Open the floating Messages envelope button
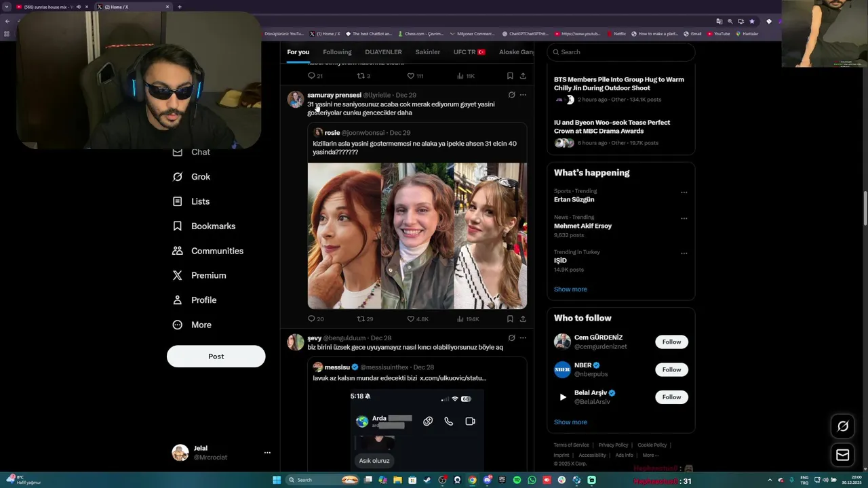The height and width of the screenshot is (488, 868). click(843, 455)
